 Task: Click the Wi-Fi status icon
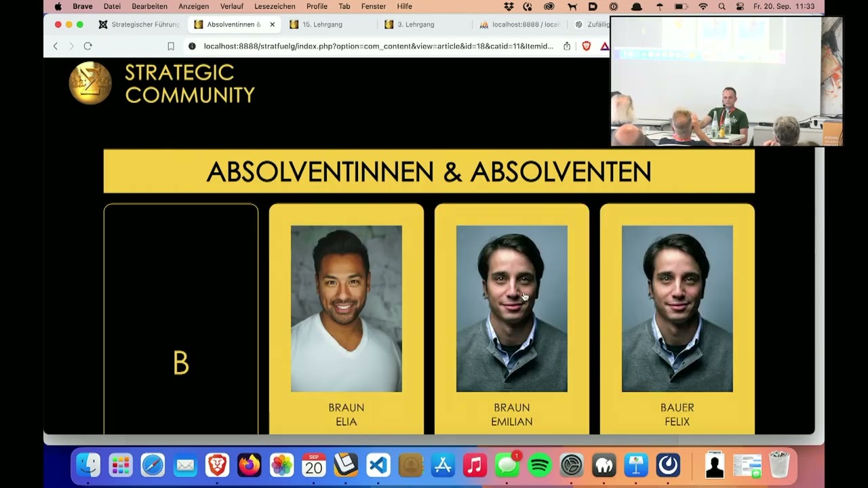pos(703,7)
